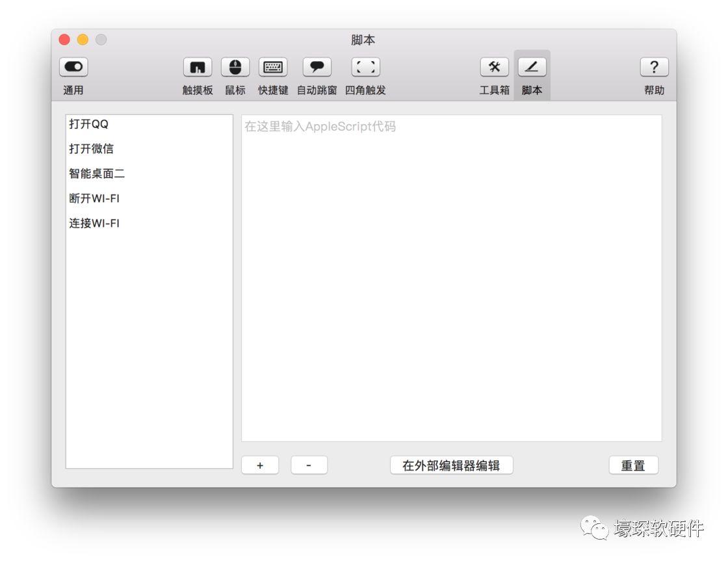The height and width of the screenshot is (561, 728).
Task: Click the 快捷键 keyboard shortcut icon
Action: [x=273, y=67]
